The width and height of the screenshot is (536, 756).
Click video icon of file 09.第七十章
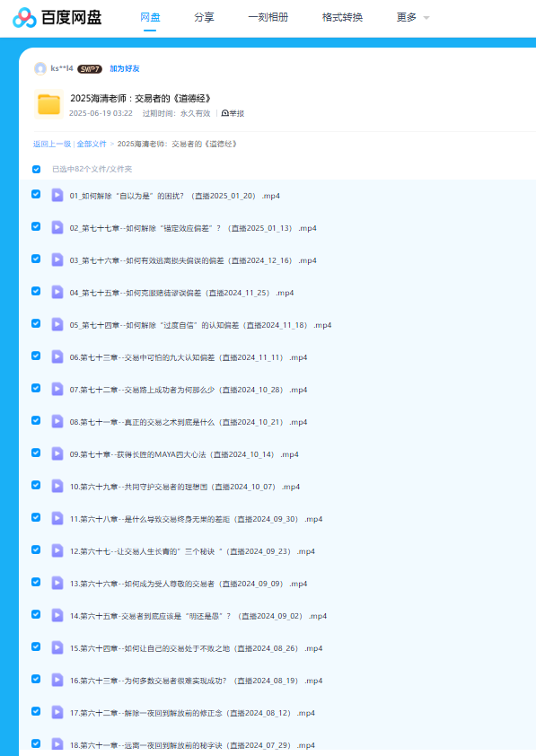(57, 453)
